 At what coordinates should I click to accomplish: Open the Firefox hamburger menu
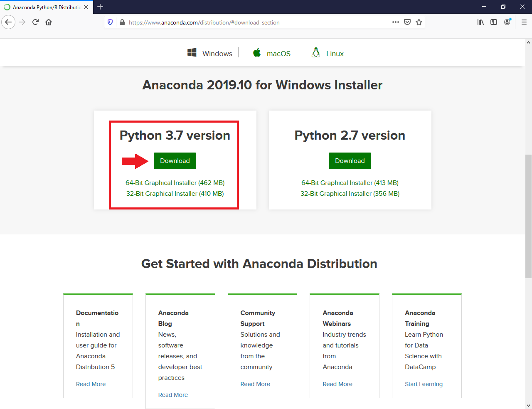point(524,22)
